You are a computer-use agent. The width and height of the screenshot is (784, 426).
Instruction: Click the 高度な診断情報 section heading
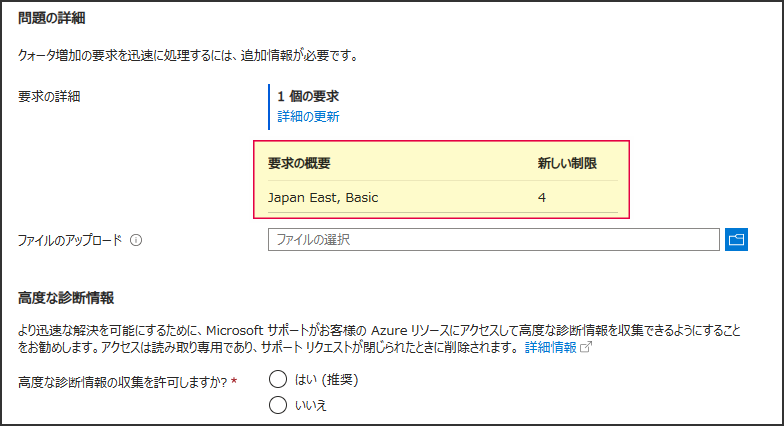click(x=66, y=298)
